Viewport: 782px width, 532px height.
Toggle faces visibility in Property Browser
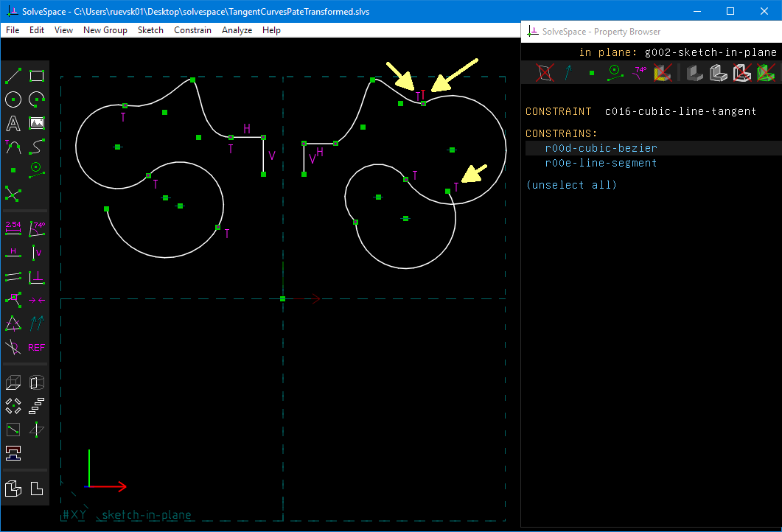click(x=663, y=73)
